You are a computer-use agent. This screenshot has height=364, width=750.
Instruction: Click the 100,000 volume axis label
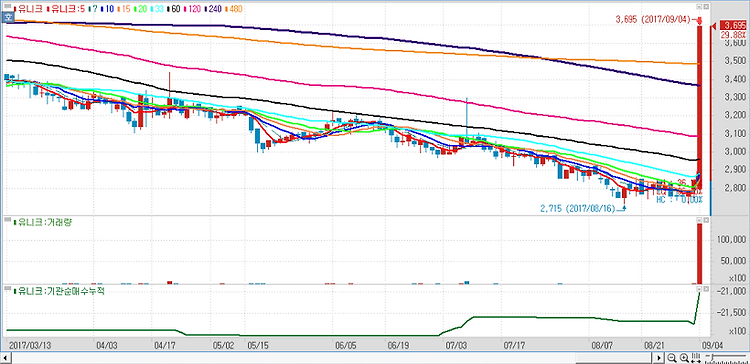[732, 240]
